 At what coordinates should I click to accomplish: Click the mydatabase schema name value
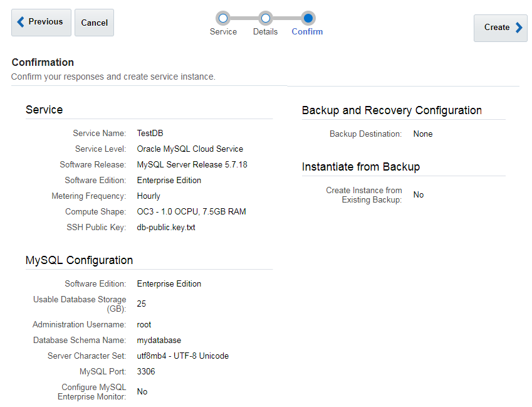click(x=159, y=341)
